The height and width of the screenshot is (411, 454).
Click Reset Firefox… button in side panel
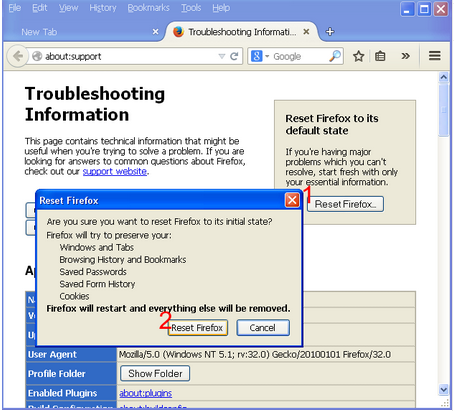pyautogui.click(x=345, y=204)
